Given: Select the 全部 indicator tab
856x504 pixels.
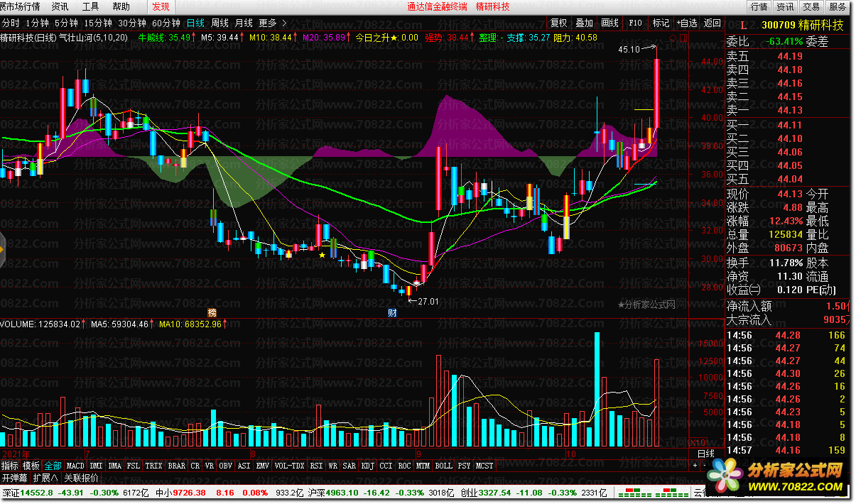Looking at the screenshot, I should [x=53, y=466].
